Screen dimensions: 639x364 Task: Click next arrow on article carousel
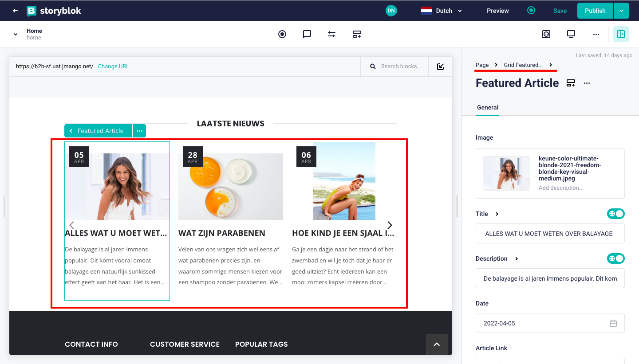click(390, 225)
